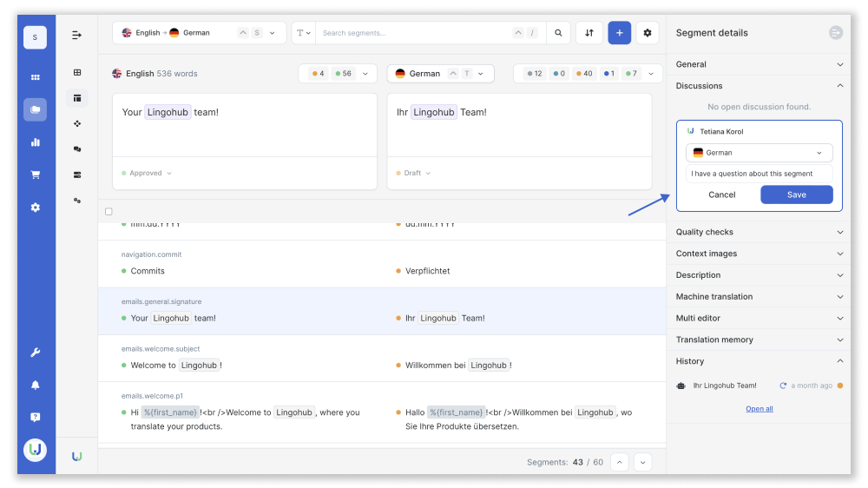The width and height of the screenshot is (868, 488).
Task: Open the bar chart reports icon
Action: [x=36, y=142]
